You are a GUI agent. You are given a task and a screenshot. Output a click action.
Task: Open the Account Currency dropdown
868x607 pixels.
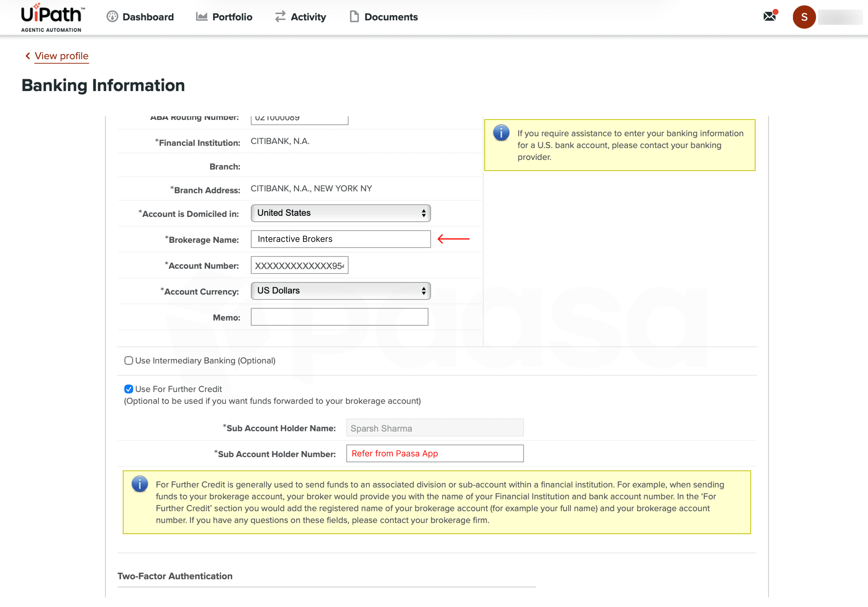point(340,290)
